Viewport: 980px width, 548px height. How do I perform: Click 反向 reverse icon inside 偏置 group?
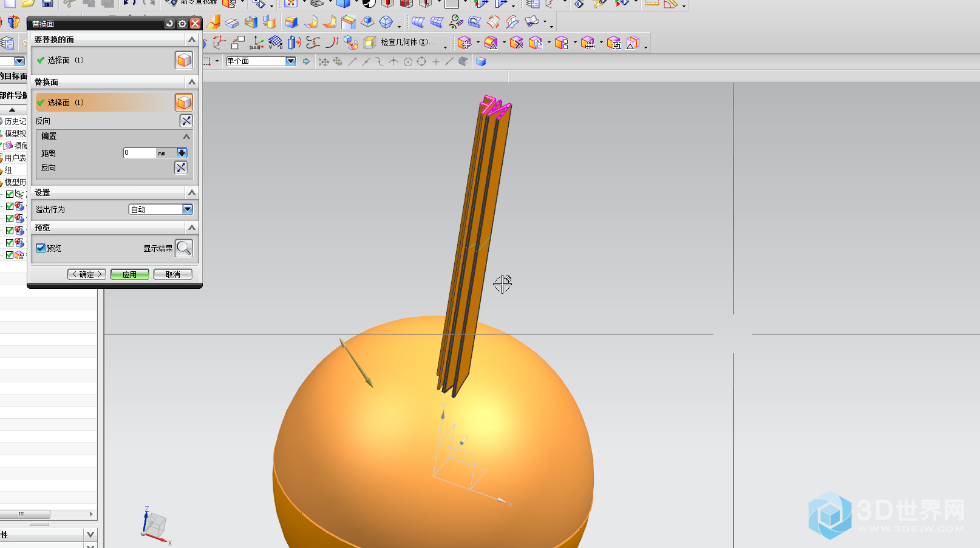[181, 167]
